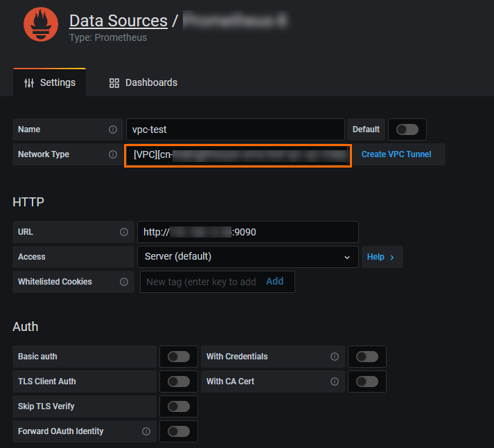This screenshot has width=494, height=448.
Task: Click the Name field containing vpc-test
Action: click(x=236, y=129)
